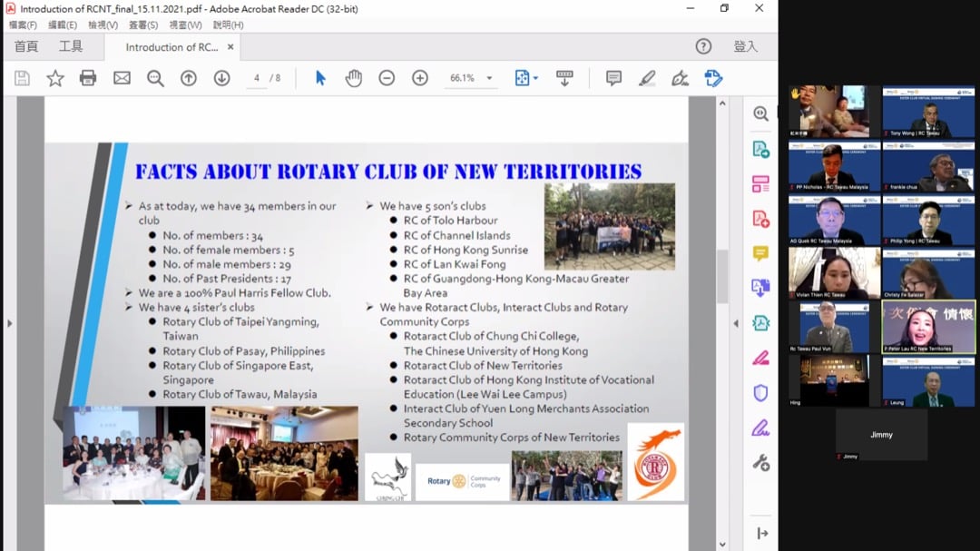Image resolution: width=980 pixels, height=551 pixels.
Task: Open the green Export PDF tool in right pane
Action: point(760,150)
